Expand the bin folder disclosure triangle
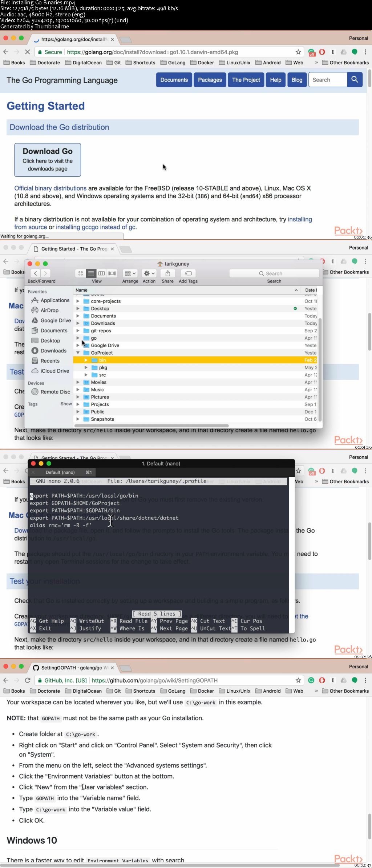 [x=86, y=360]
